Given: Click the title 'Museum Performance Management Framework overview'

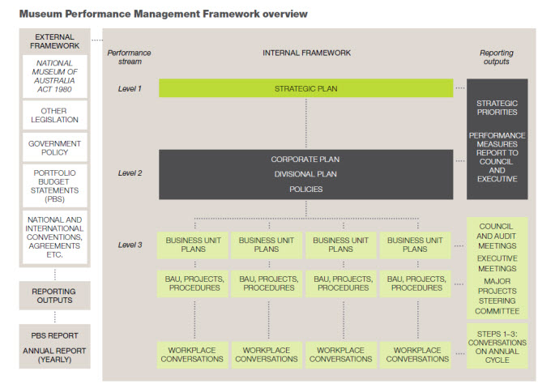Looking at the screenshot, I should click(163, 14).
